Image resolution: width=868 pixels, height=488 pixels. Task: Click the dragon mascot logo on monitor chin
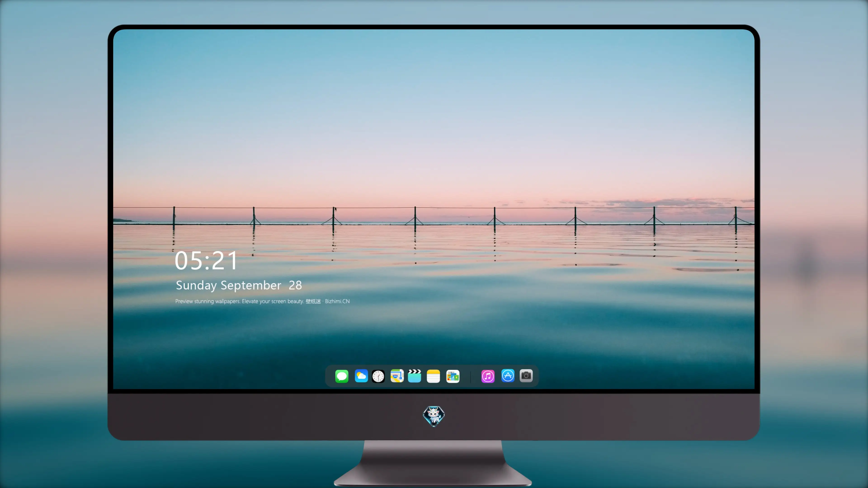pyautogui.click(x=434, y=416)
